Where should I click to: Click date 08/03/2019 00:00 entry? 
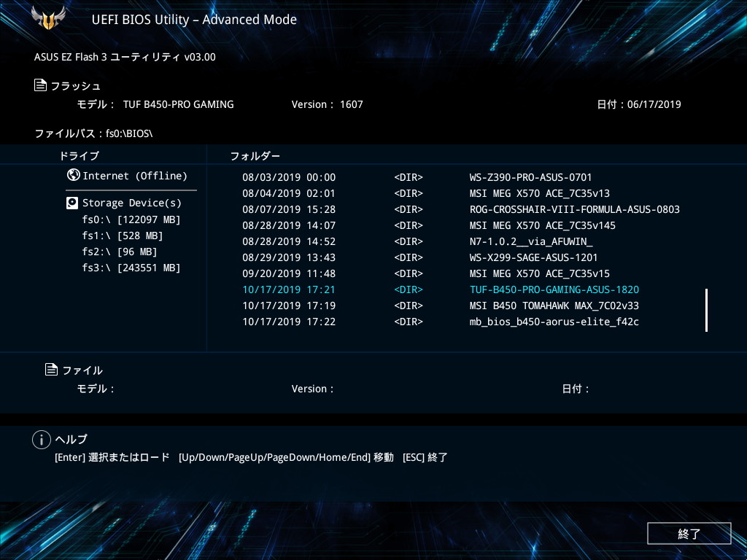click(289, 177)
